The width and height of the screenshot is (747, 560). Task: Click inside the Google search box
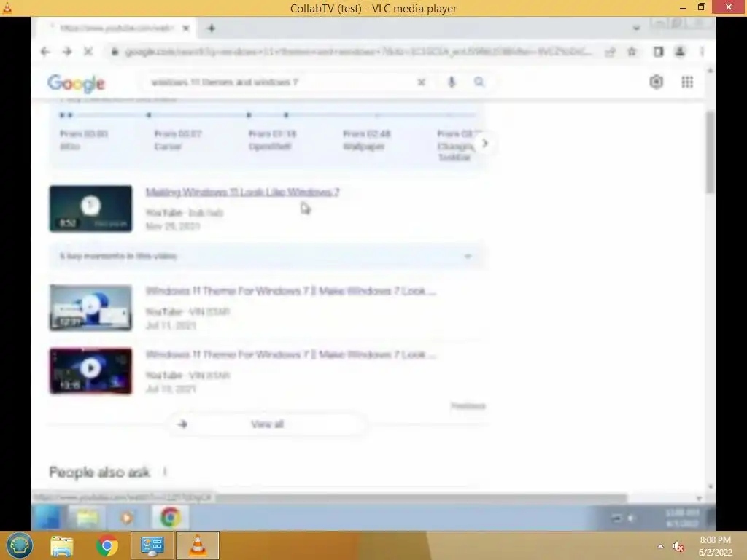[281, 82]
